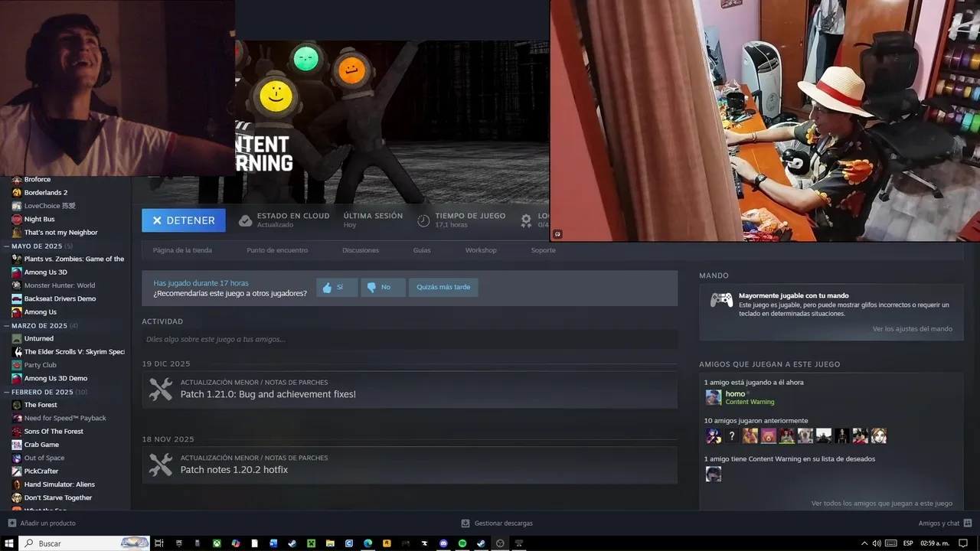Click the DETENER stop game button

(x=184, y=220)
